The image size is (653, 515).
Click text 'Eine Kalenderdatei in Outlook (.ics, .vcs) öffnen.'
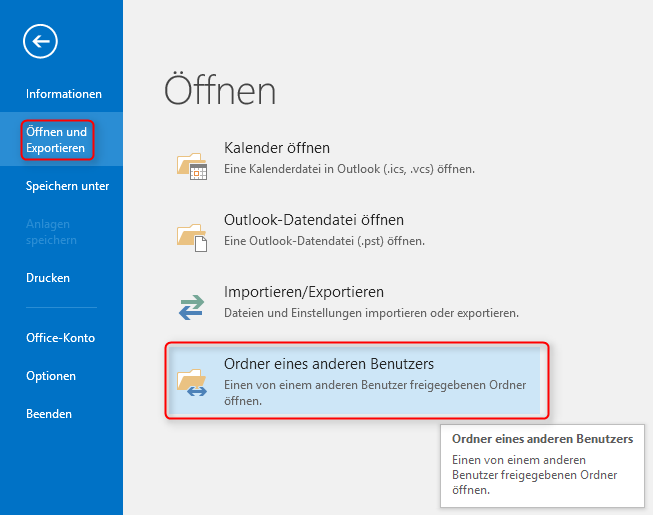click(349, 169)
